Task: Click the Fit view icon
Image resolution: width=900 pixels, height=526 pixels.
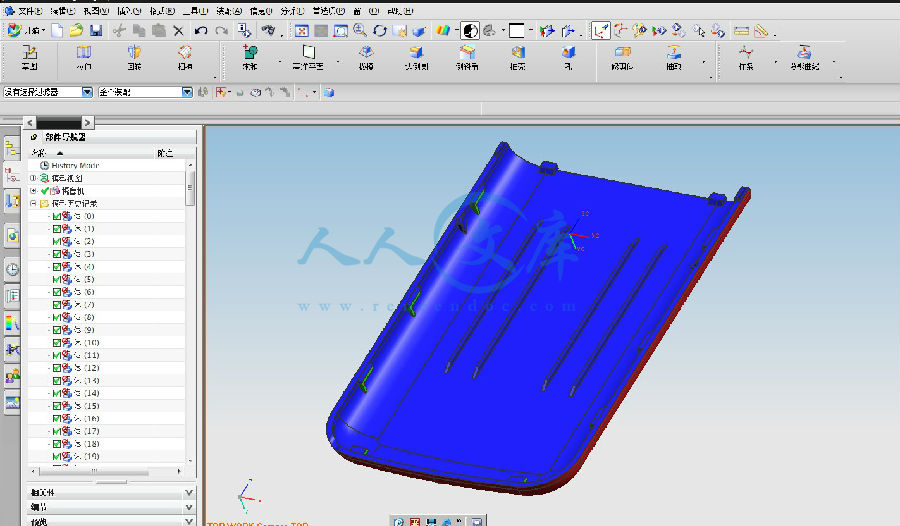Action: point(301,31)
